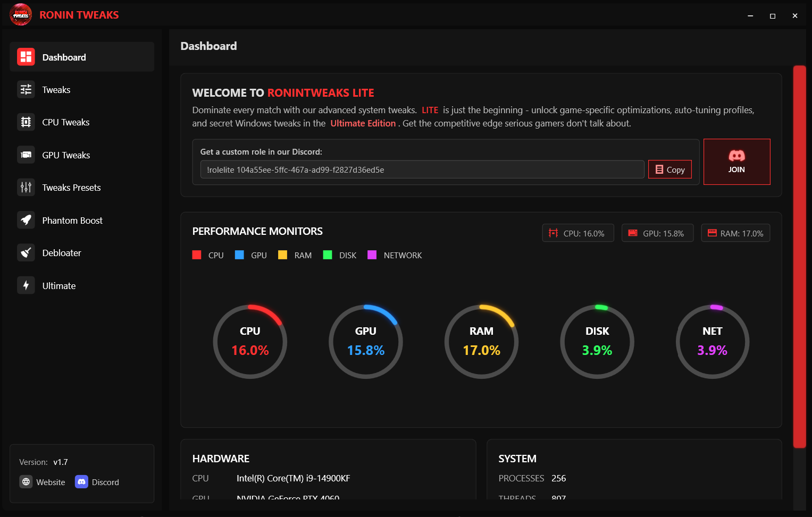
Task: Open the Ultimate section
Action: (x=82, y=286)
